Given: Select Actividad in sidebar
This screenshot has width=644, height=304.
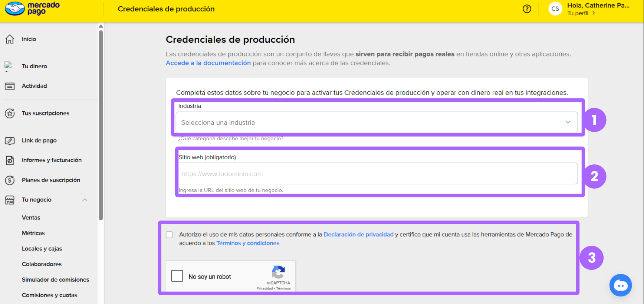Looking at the screenshot, I should click(34, 86).
